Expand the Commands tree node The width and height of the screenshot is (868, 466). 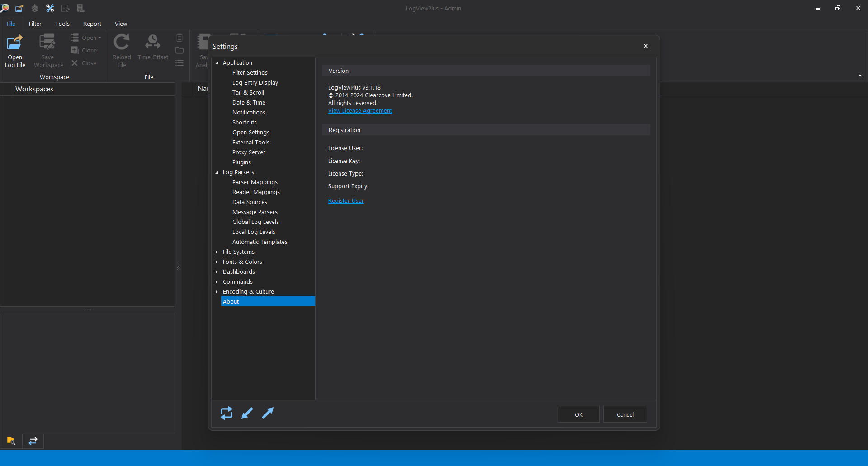[x=217, y=282]
